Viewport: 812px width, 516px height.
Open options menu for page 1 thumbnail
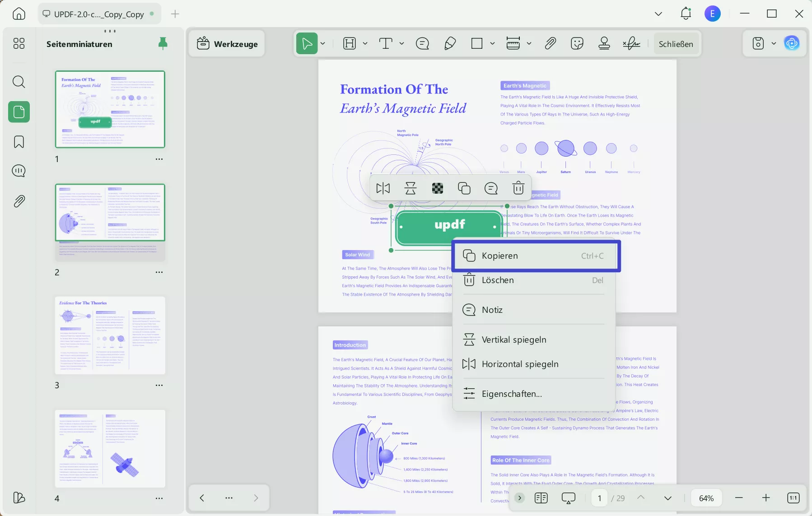pos(159,159)
